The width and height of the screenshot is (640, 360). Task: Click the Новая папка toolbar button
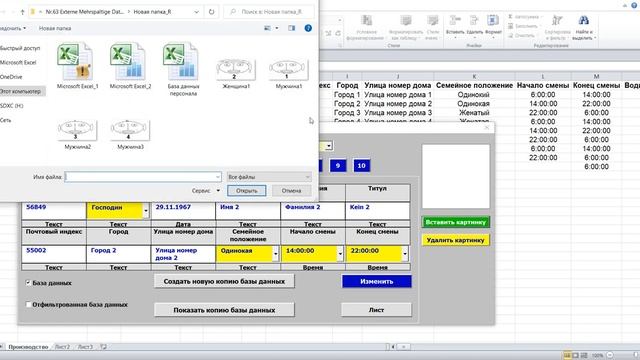coord(55,28)
